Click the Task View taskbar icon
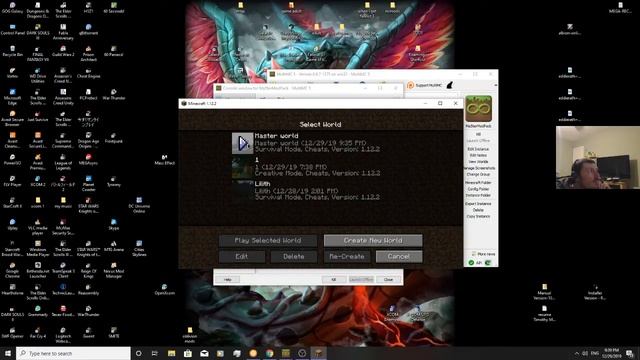Screen dimensions: 640x360 coord(155,353)
